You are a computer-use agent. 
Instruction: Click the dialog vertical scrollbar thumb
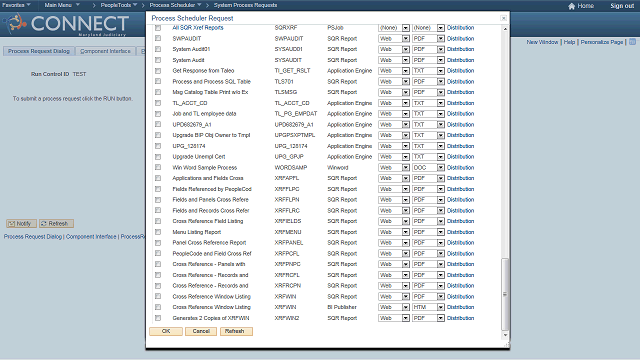[505, 294]
